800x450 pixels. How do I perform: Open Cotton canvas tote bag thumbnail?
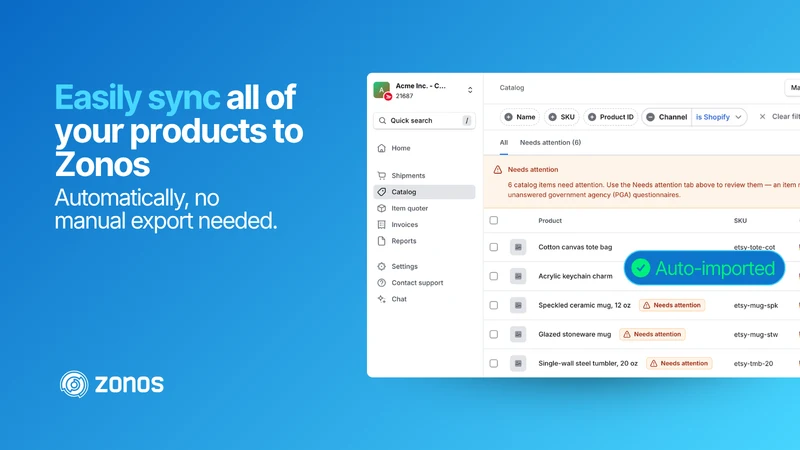pyautogui.click(x=518, y=247)
